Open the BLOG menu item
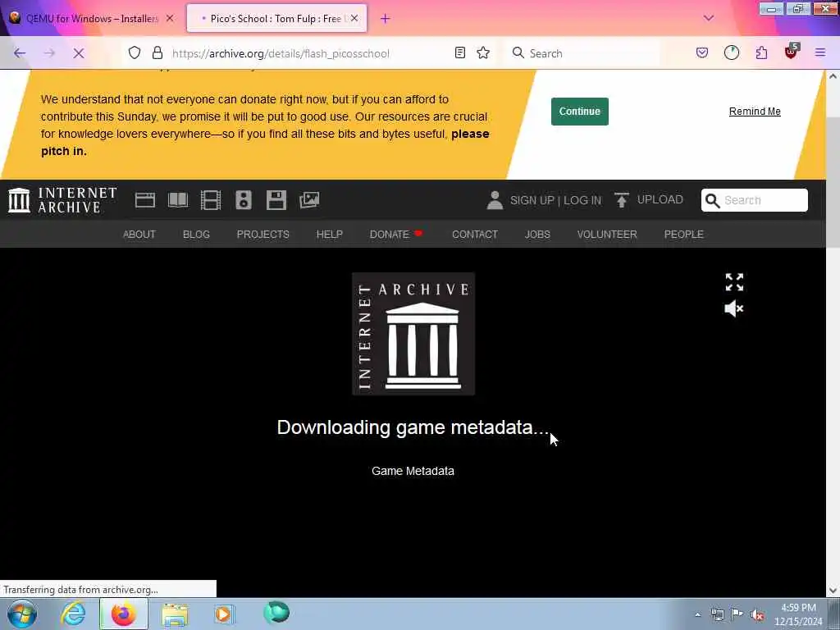The width and height of the screenshot is (840, 630). point(196,234)
